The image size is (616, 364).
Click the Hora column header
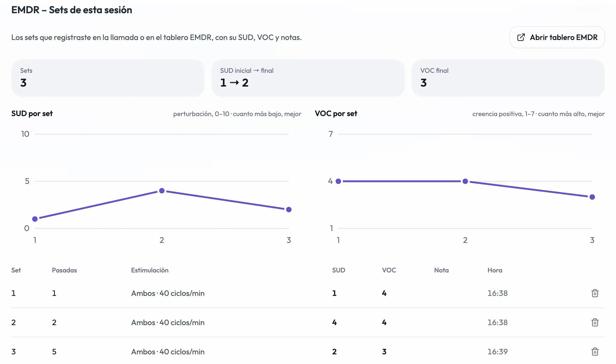click(x=495, y=270)
